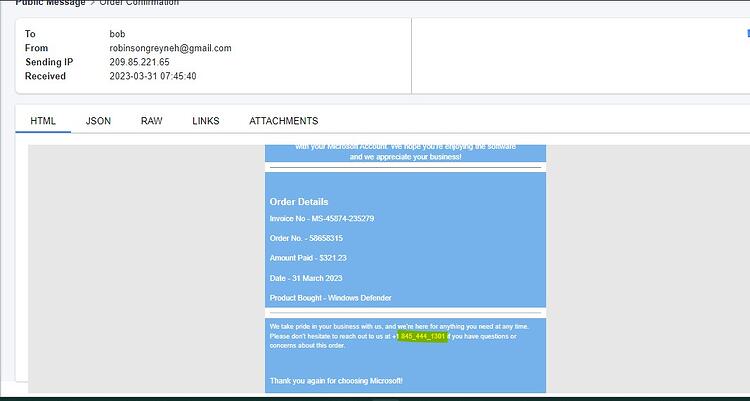Click the 'Received' field label

45,76
